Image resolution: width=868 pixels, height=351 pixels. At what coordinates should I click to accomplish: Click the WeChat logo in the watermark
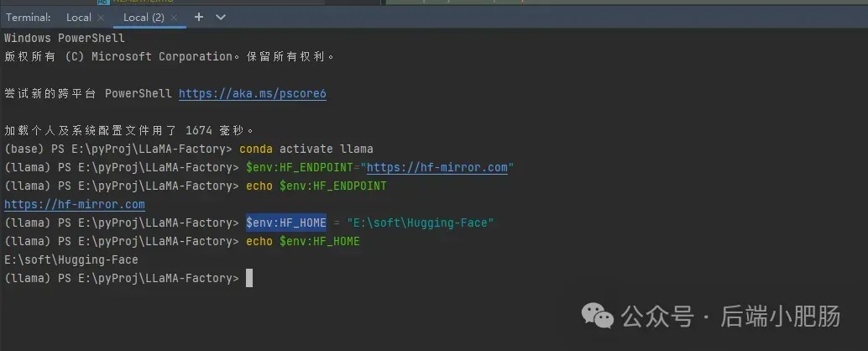click(599, 316)
